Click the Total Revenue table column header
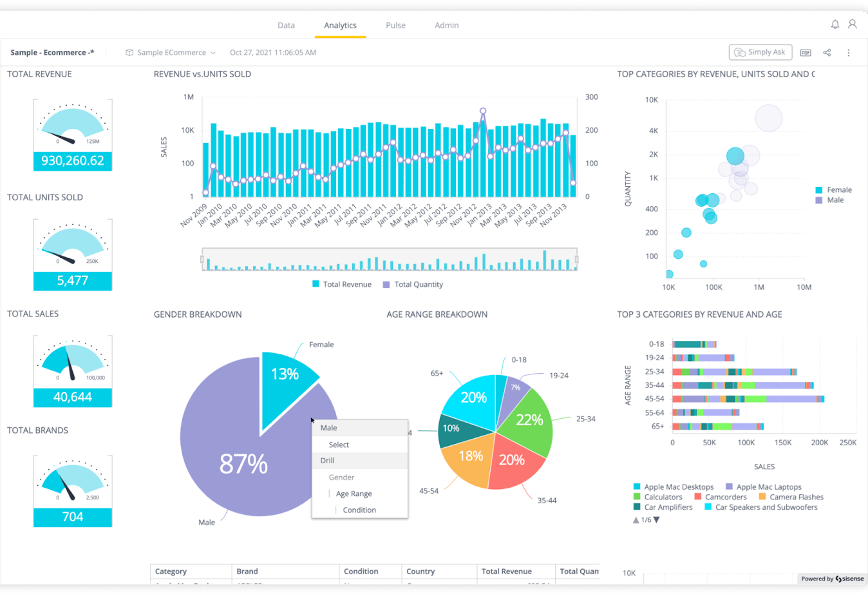The image size is (868, 596). [x=507, y=572]
